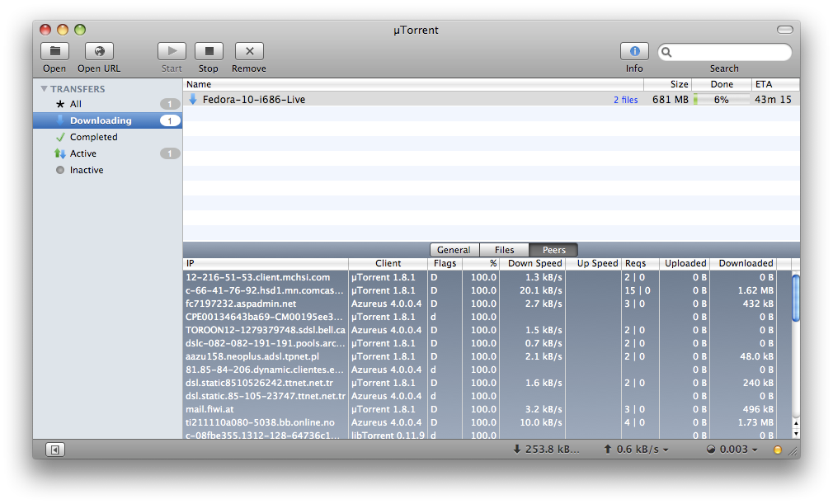Select Downloading in the sidebar

point(107,120)
